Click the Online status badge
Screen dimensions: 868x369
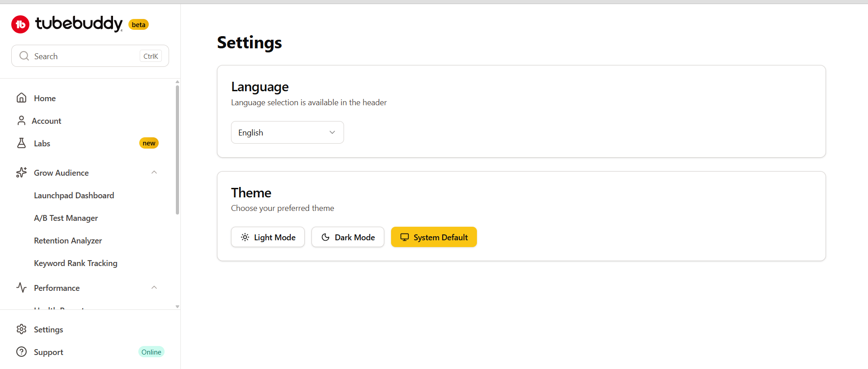151,352
